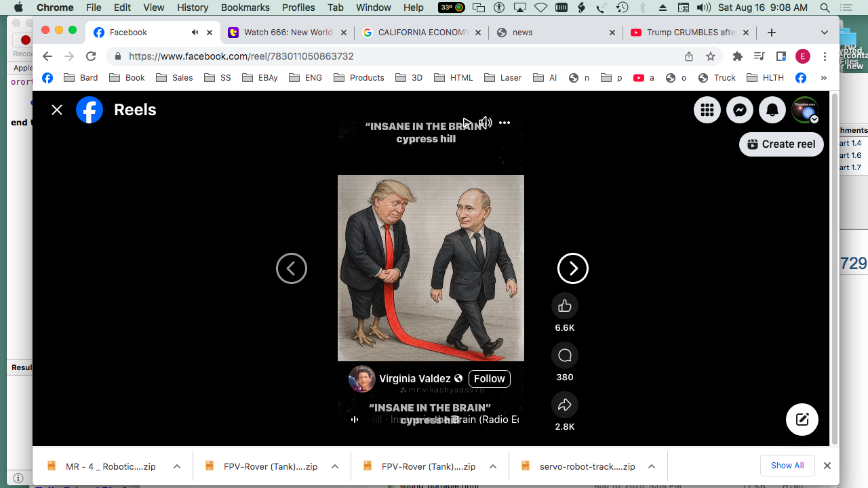Click the Create reel button
This screenshot has height=488, width=868.
coord(781,144)
